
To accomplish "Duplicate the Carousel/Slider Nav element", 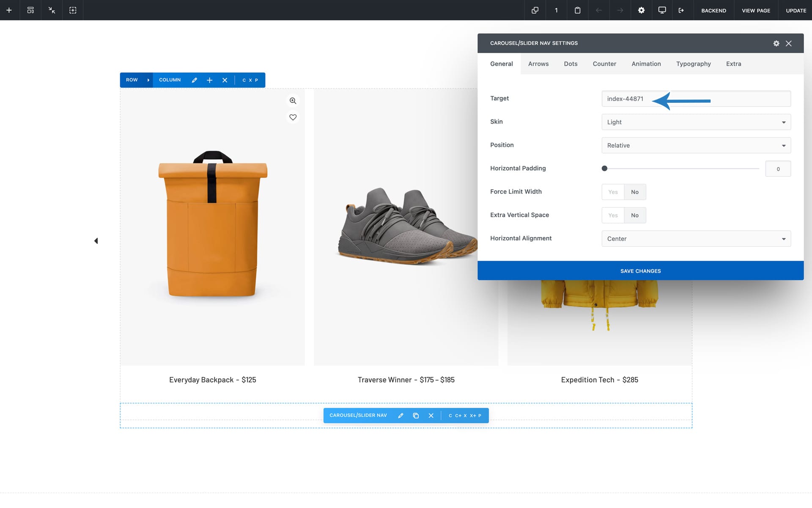I will point(416,416).
